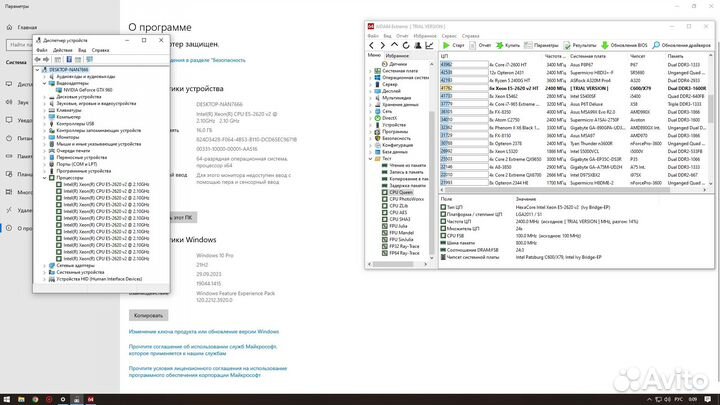Collapse the Видеоадаптеры node in Device Manager

pyautogui.click(x=45, y=84)
